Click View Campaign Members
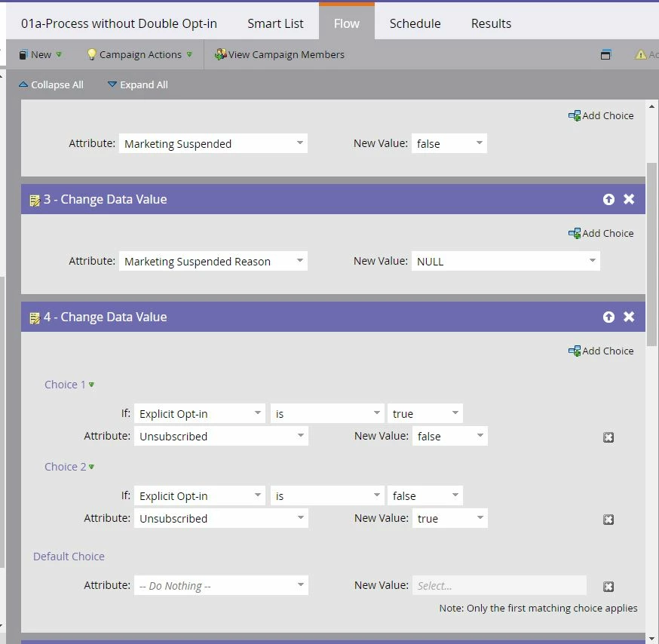 [280, 54]
